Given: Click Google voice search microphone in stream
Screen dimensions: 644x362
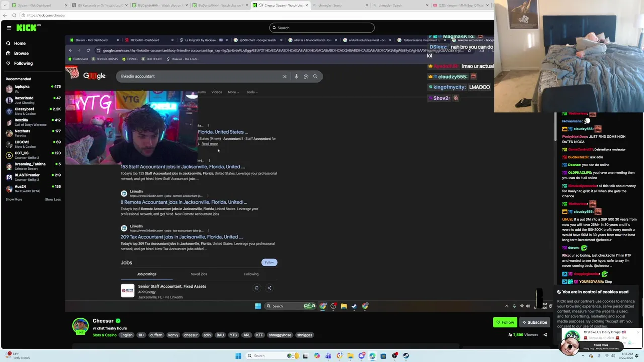Looking at the screenshot, I should coord(296,76).
